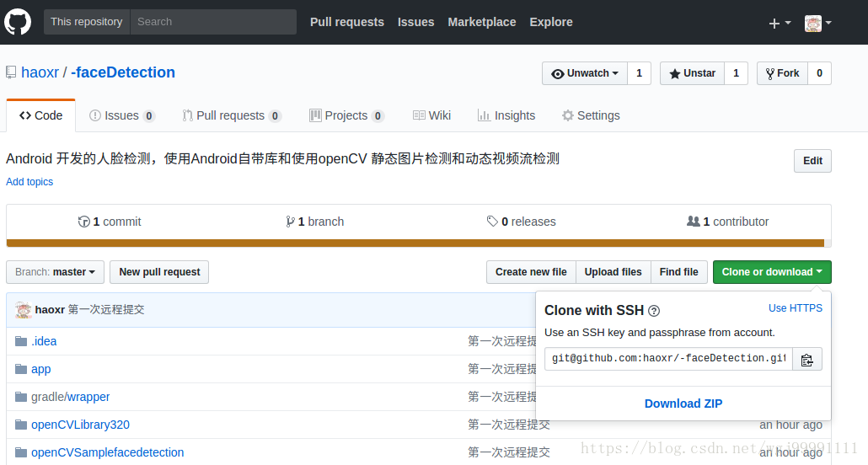The height and width of the screenshot is (465, 868).
Task: Open the Wiki tab
Action: (x=431, y=115)
